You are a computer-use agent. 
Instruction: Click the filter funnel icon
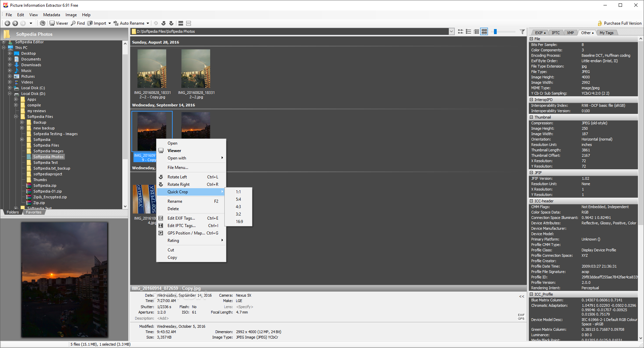click(522, 31)
